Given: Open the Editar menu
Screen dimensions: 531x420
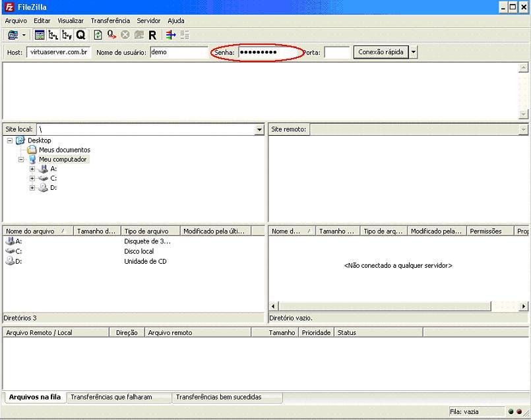Looking at the screenshot, I should pos(42,20).
